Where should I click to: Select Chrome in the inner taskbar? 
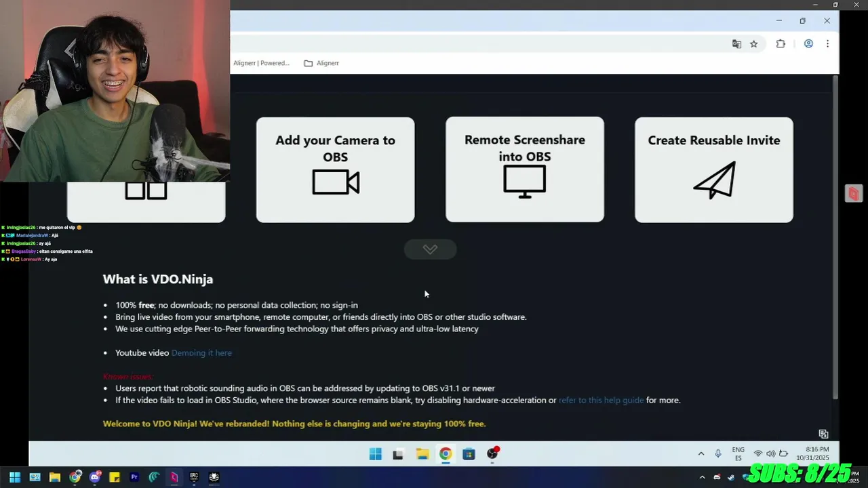pyautogui.click(x=446, y=454)
